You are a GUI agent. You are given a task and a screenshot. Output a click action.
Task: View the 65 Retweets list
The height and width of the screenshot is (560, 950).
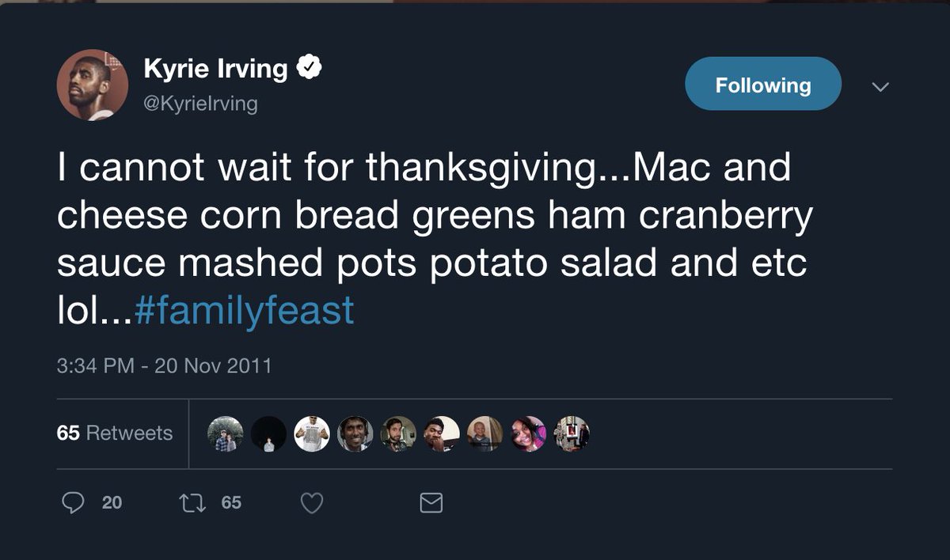tap(115, 433)
